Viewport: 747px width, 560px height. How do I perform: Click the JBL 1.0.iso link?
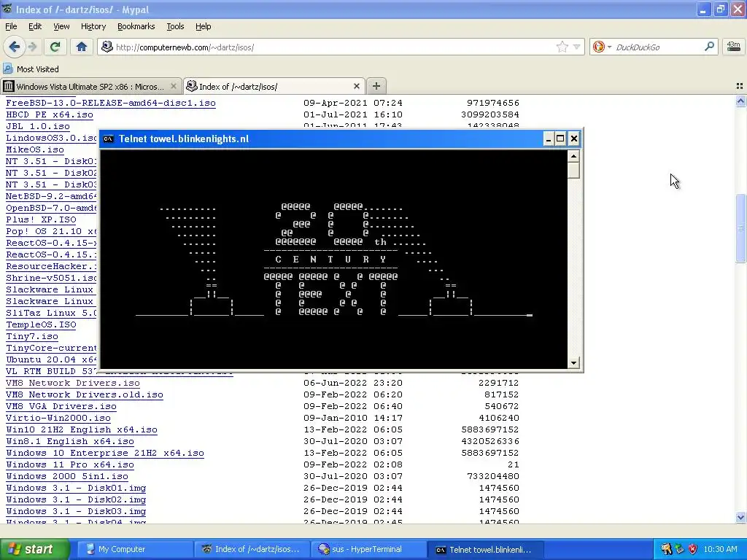[38, 126]
